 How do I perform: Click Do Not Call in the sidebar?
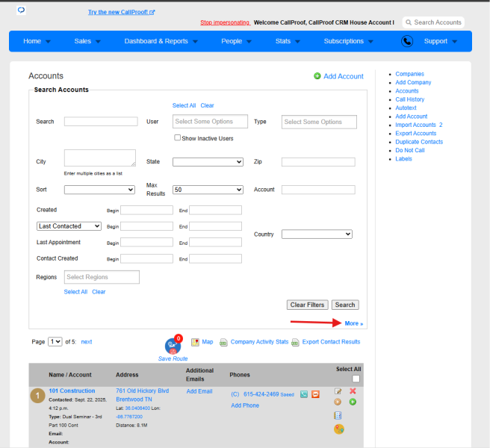(410, 150)
